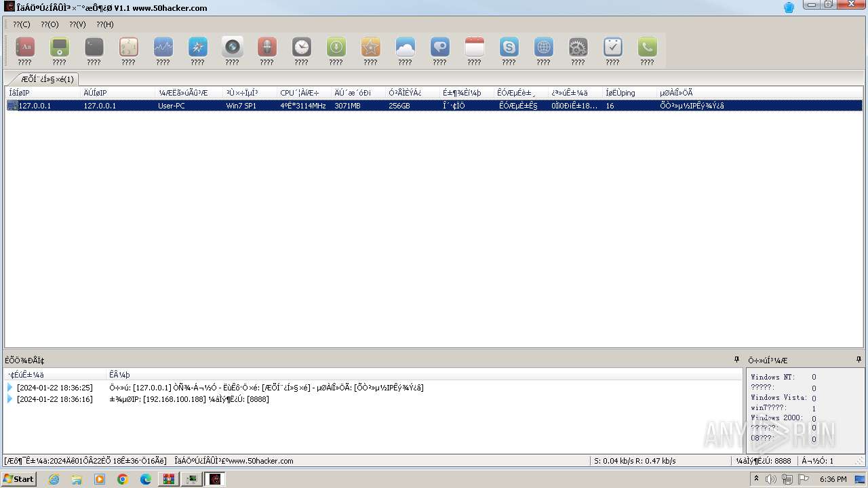Launch Internet Explorer from the taskbar
This screenshot has height=488, width=868.
54,479
